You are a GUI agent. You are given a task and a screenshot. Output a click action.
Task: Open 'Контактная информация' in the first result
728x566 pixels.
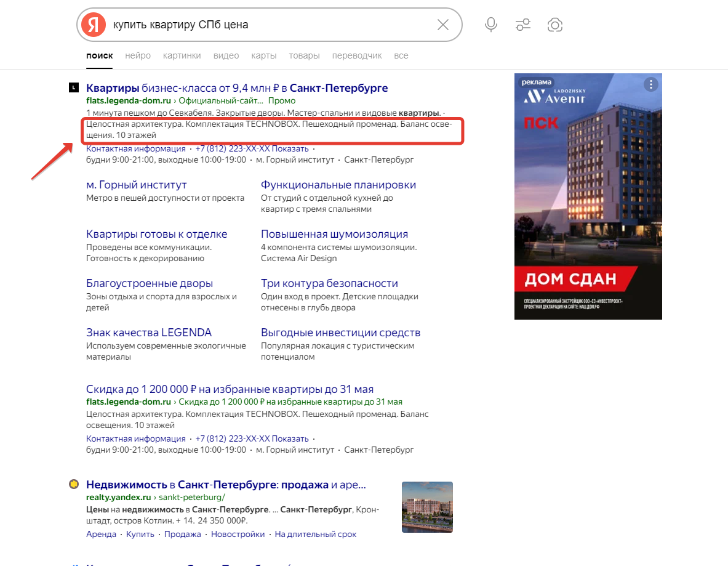click(x=136, y=148)
